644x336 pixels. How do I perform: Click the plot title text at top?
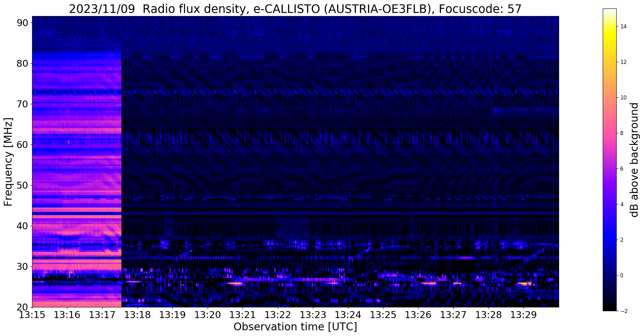295,9
